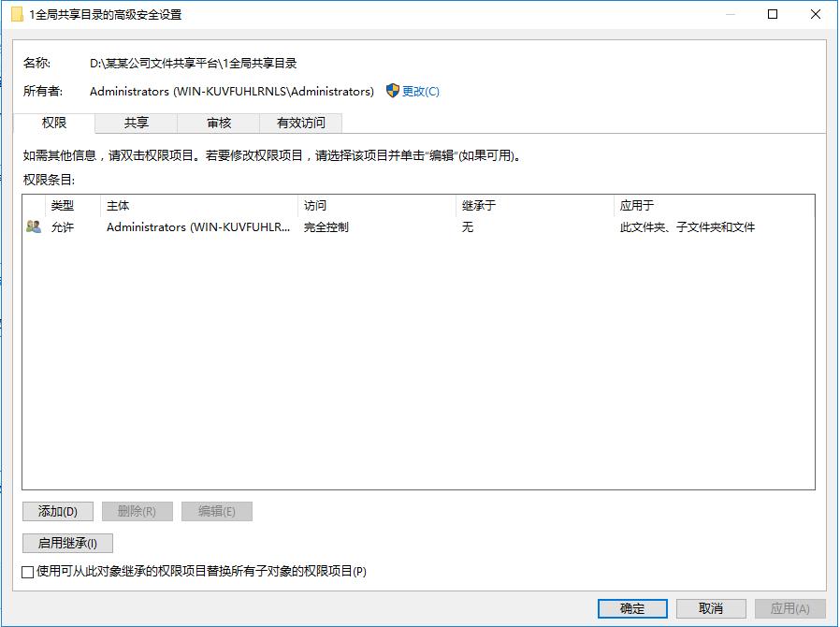Switch to the 审核 tab

click(217, 123)
